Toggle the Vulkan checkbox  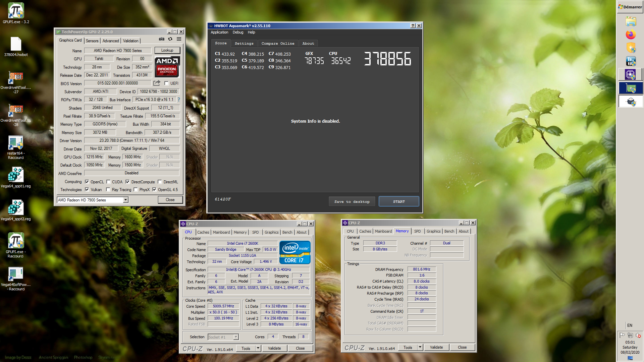[87, 190]
